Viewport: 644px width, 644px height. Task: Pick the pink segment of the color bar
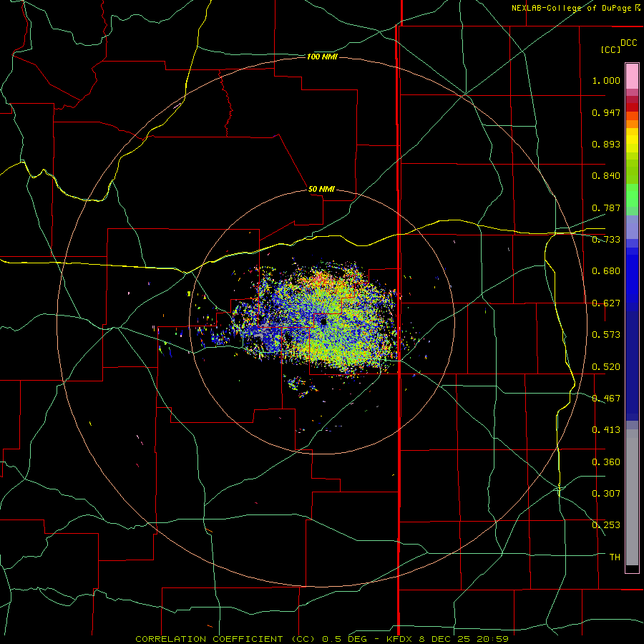click(632, 76)
